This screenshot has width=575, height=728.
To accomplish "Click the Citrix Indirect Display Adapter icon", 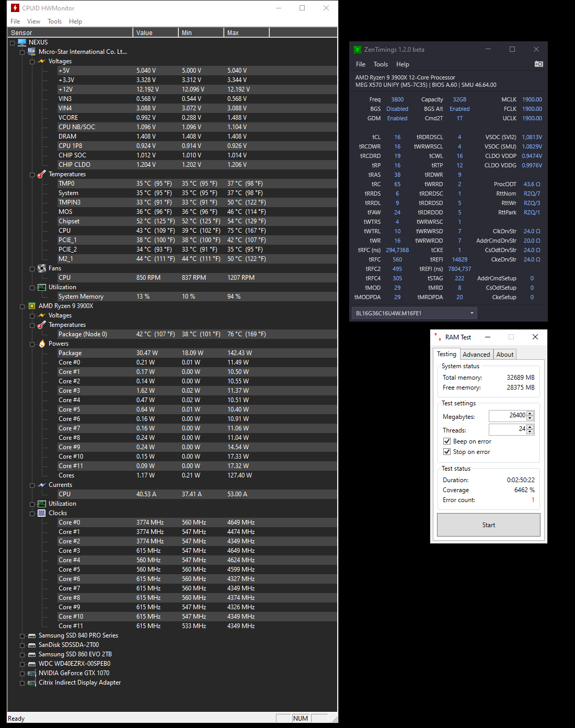I will pos(32,682).
